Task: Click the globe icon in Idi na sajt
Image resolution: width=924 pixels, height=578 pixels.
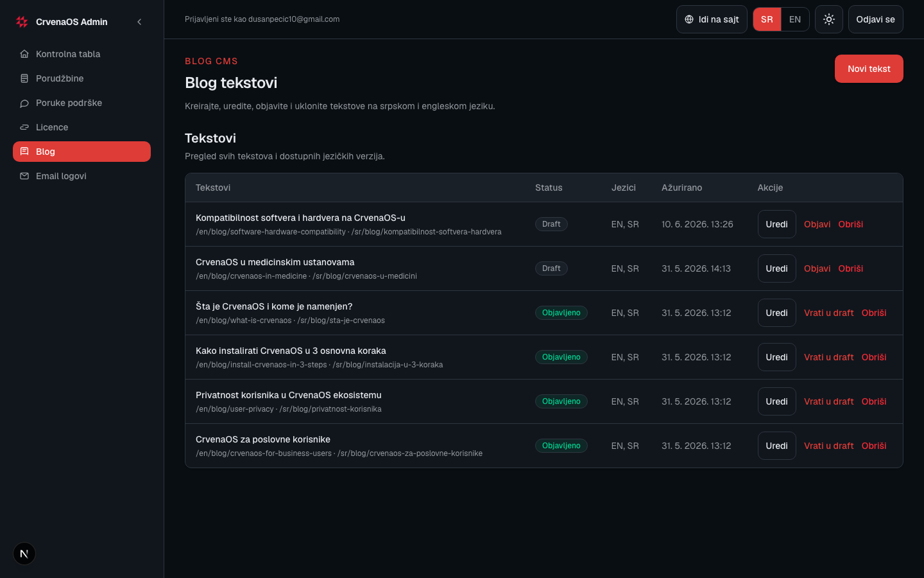Action: click(x=689, y=19)
